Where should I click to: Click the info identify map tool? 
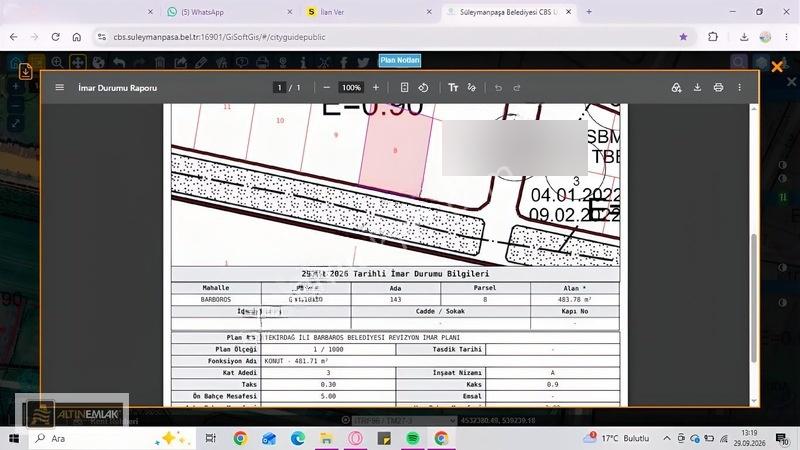pyautogui.click(x=303, y=63)
